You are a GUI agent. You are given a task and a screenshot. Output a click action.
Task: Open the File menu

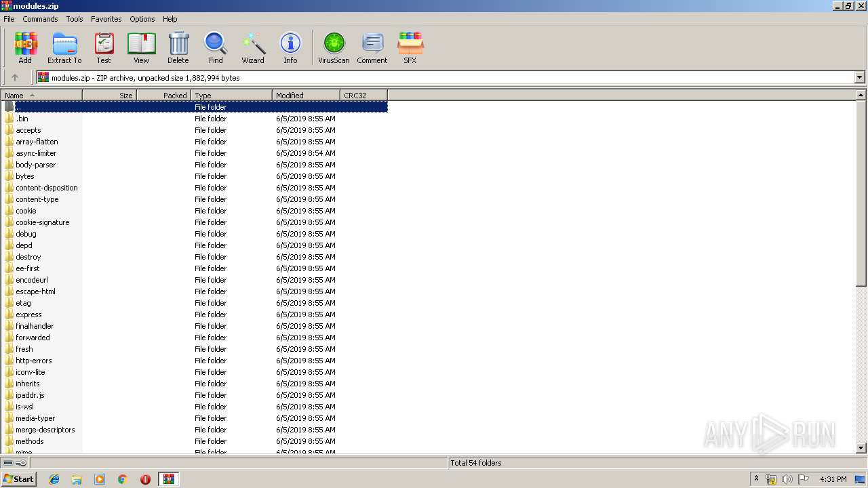tap(9, 19)
